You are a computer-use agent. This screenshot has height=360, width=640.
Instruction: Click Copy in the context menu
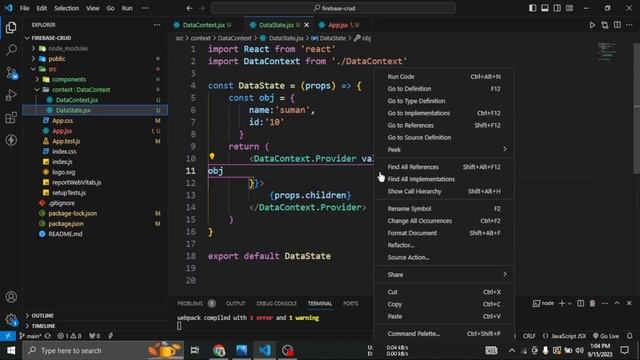(444, 304)
